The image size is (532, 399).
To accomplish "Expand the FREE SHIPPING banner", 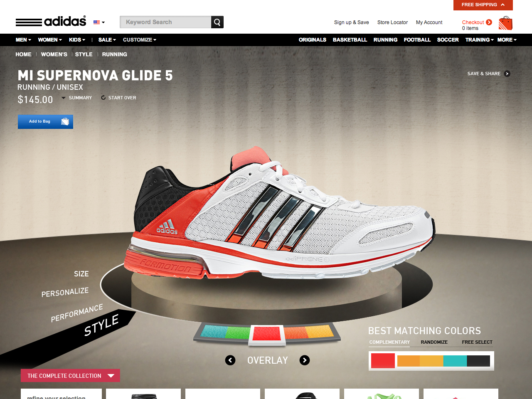I will [x=483, y=5].
